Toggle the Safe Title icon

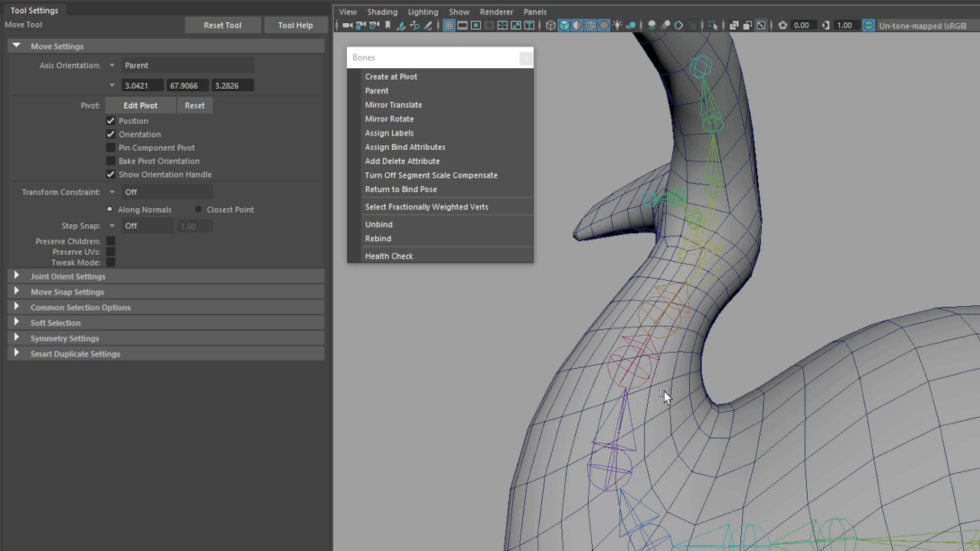(529, 25)
